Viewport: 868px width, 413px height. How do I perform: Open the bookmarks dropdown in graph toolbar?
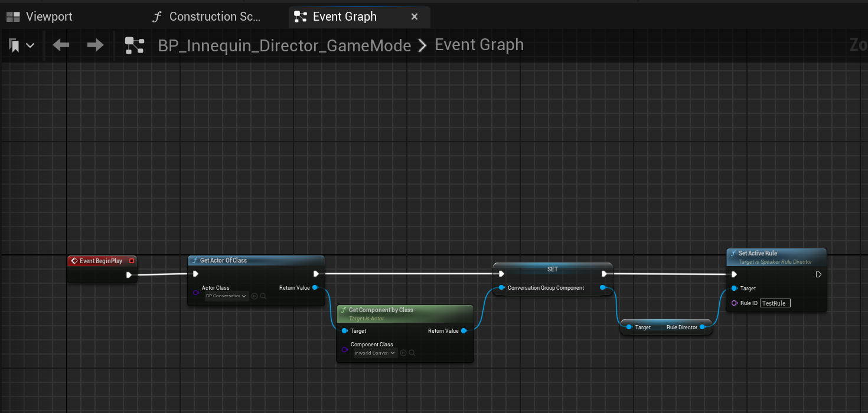tap(21, 45)
